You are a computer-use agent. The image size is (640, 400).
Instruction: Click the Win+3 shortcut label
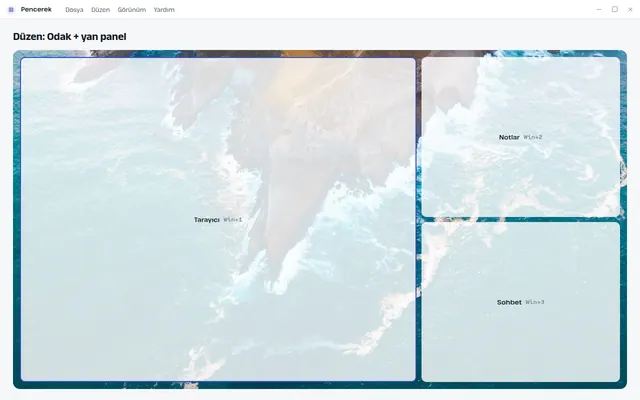(x=535, y=302)
